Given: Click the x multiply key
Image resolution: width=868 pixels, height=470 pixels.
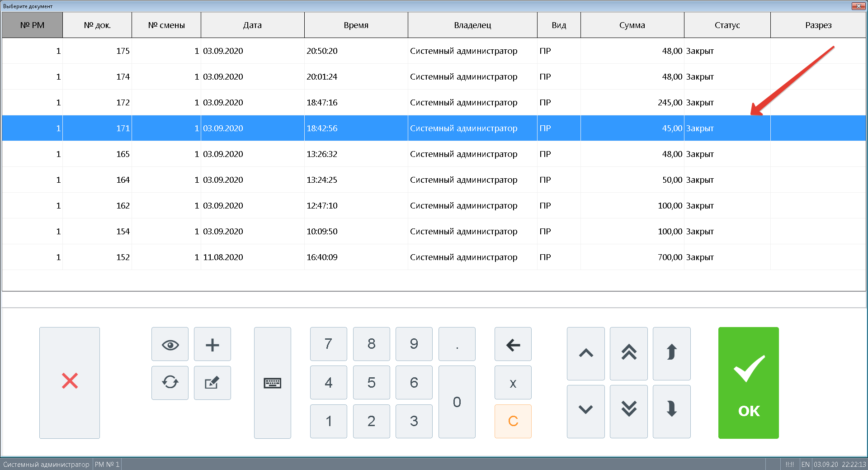Looking at the screenshot, I should pyautogui.click(x=513, y=383).
